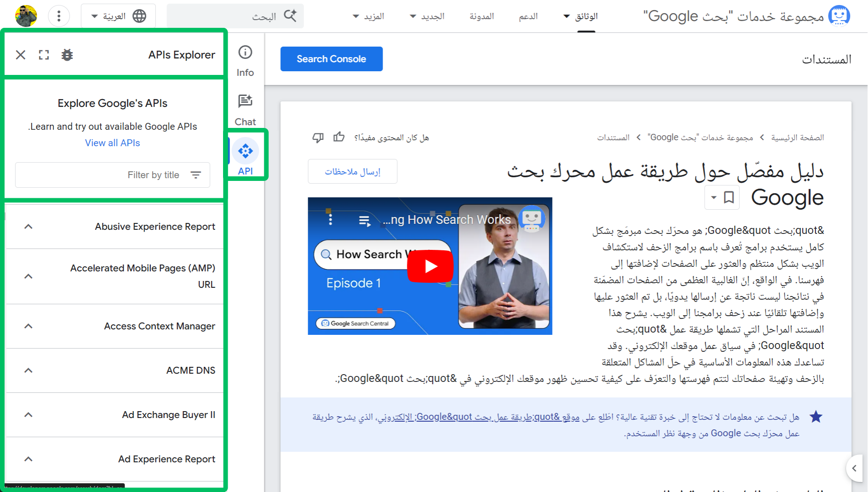The height and width of the screenshot is (492, 868).
Task: Click the thumbs down feedback icon
Action: 318,138
